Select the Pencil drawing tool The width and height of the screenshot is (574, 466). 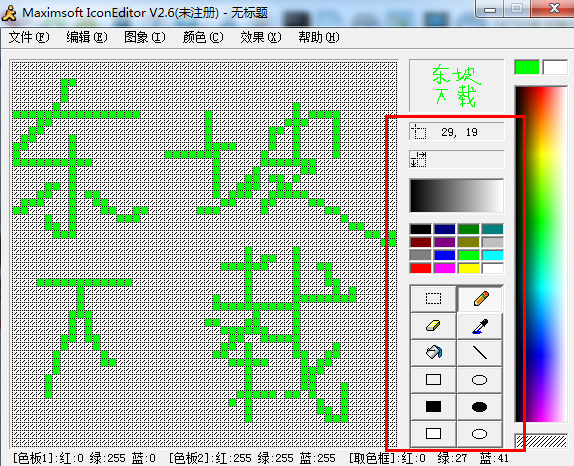(x=480, y=299)
